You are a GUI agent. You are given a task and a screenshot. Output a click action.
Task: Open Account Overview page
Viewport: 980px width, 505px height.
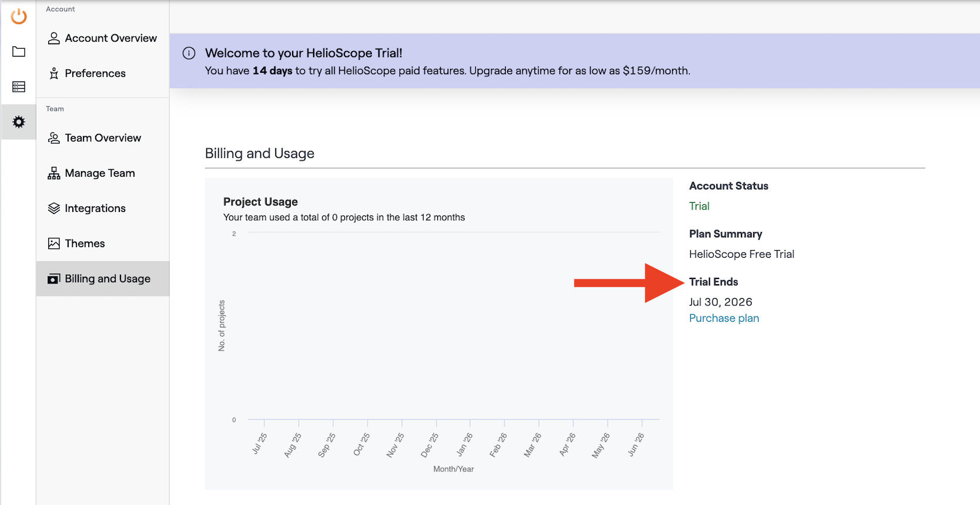click(103, 38)
